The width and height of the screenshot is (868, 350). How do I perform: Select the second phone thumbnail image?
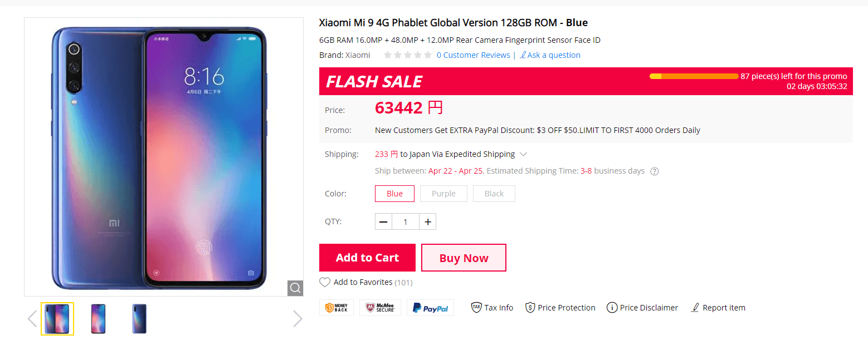pyautogui.click(x=98, y=319)
